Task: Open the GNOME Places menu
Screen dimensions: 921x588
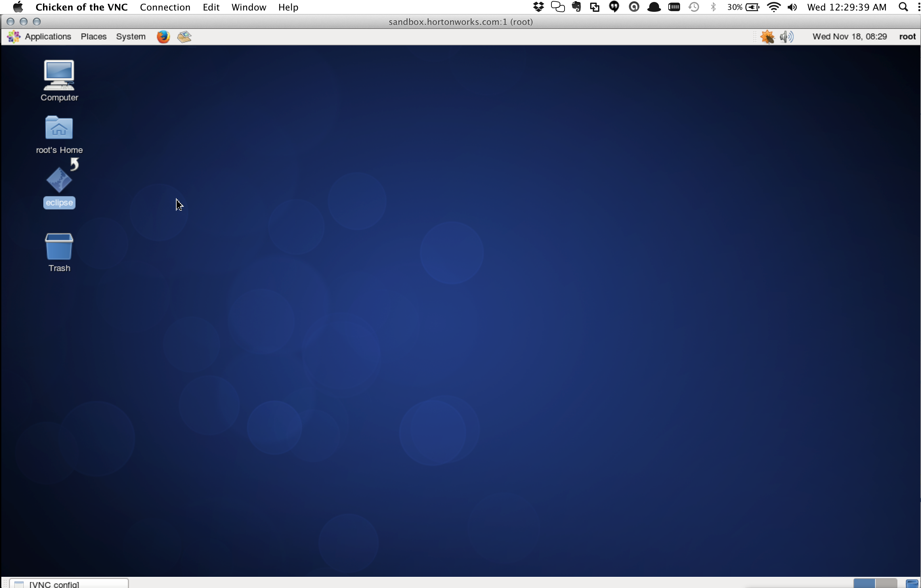Action: (94, 37)
